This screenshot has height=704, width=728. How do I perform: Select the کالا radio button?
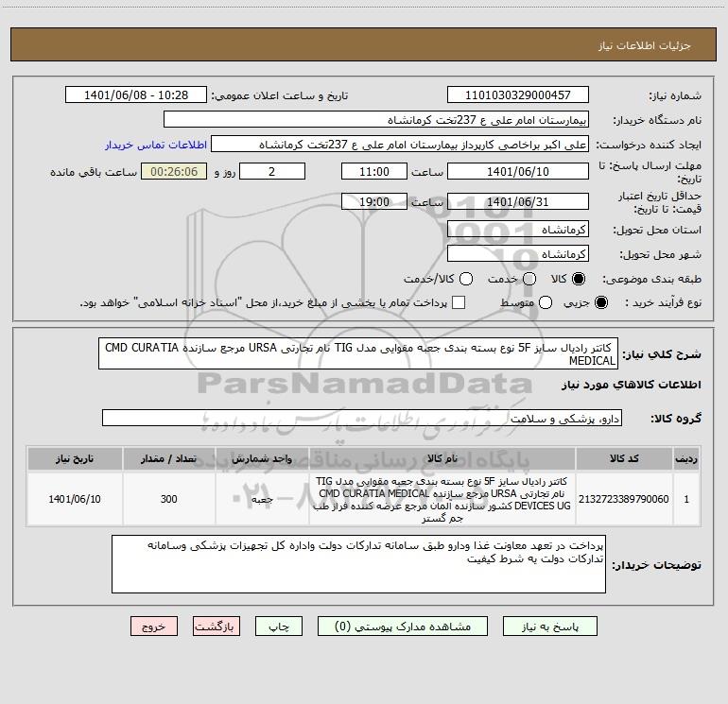[579, 279]
